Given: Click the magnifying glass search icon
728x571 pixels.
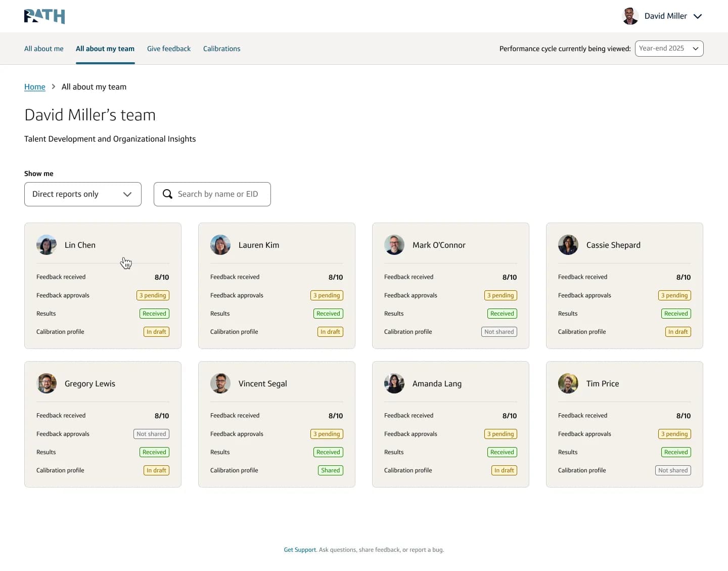Looking at the screenshot, I should coord(167,194).
